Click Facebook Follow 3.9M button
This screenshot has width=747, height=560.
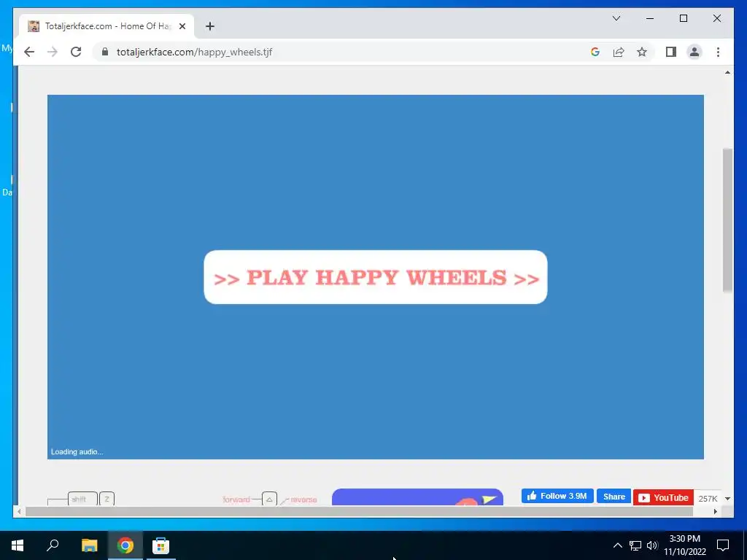point(557,496)
